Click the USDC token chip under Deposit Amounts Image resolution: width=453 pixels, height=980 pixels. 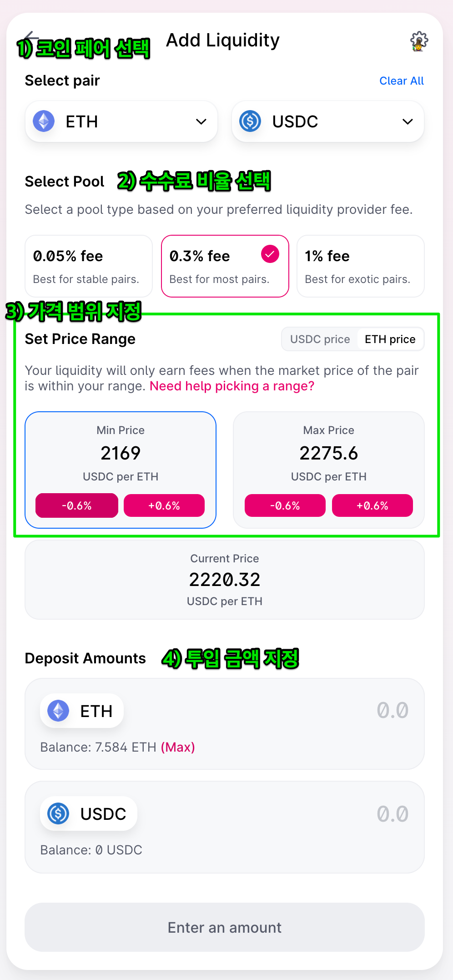point(89,813)
